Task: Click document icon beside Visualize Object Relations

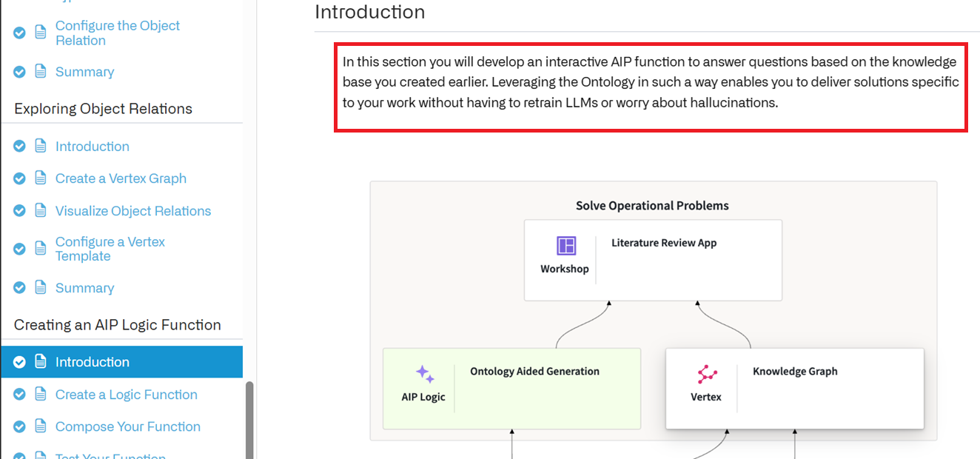Action: pyautogui.click(x=41, y=211)
